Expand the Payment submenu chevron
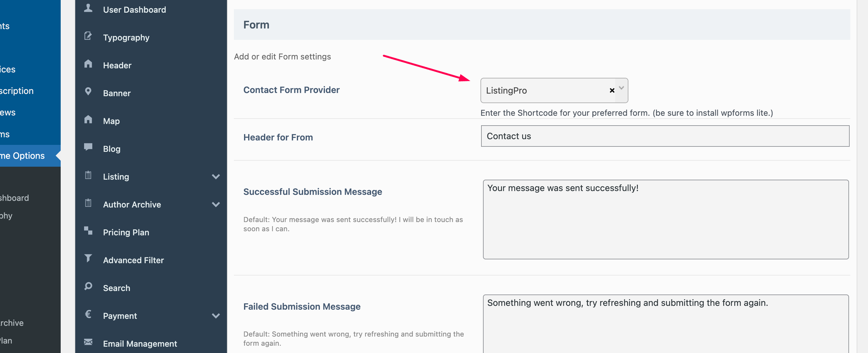868x353 pixels. [216, 316]
